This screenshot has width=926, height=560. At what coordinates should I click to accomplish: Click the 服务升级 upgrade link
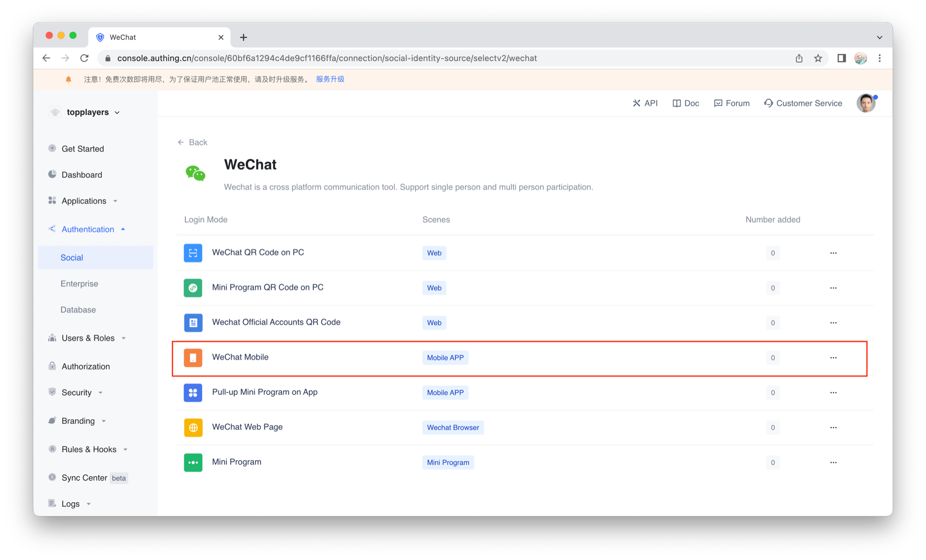[x=330, y=79]
